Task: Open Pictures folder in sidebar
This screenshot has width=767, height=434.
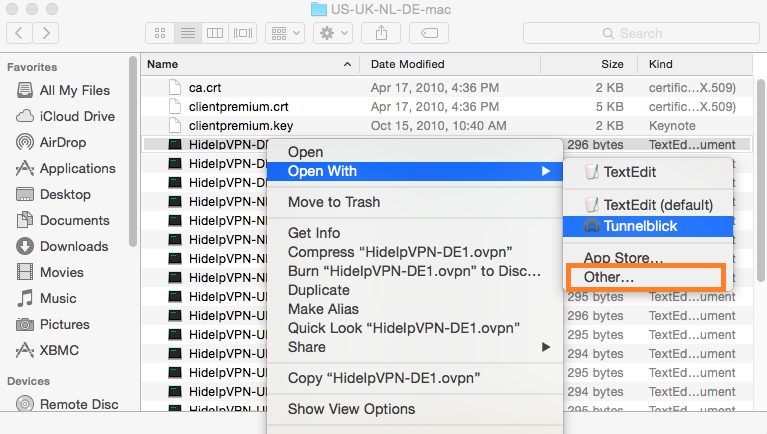Action: pos(53,324)
